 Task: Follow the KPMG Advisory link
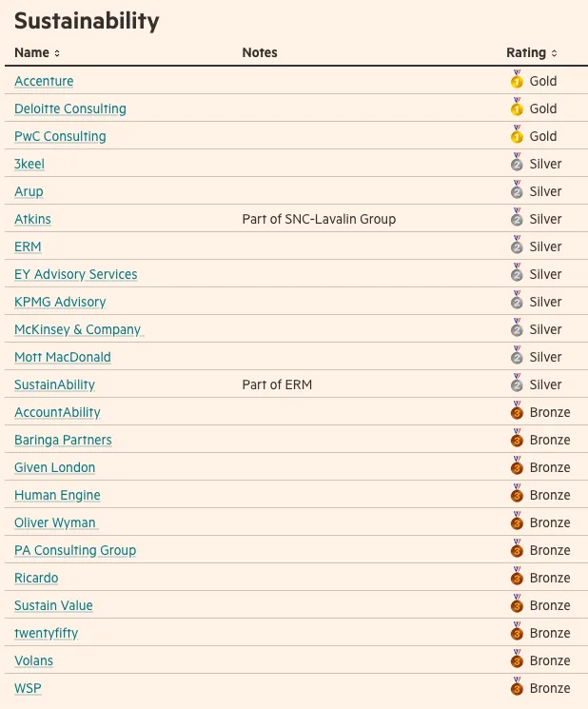pyautogui.click(x=60, y=302)
